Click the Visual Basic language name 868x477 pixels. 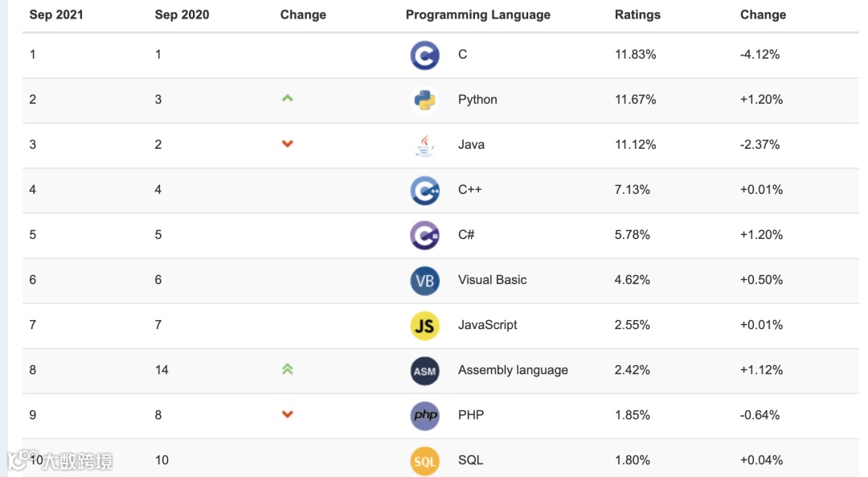(x=493, y=280)
